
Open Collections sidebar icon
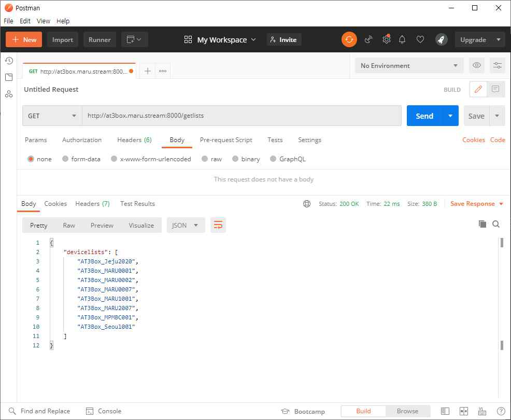point(9,77)
